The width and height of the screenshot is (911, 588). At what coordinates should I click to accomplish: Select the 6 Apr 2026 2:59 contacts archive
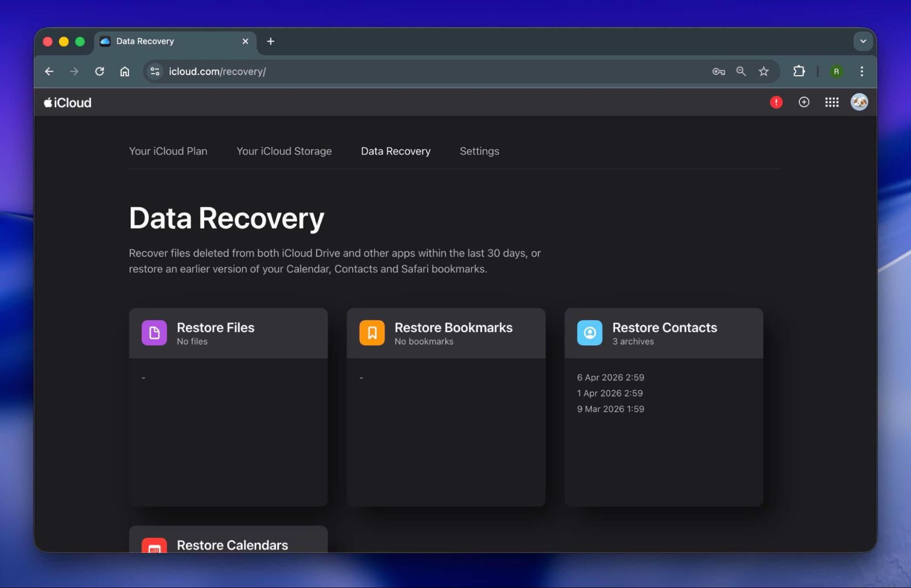click(611, 378)
